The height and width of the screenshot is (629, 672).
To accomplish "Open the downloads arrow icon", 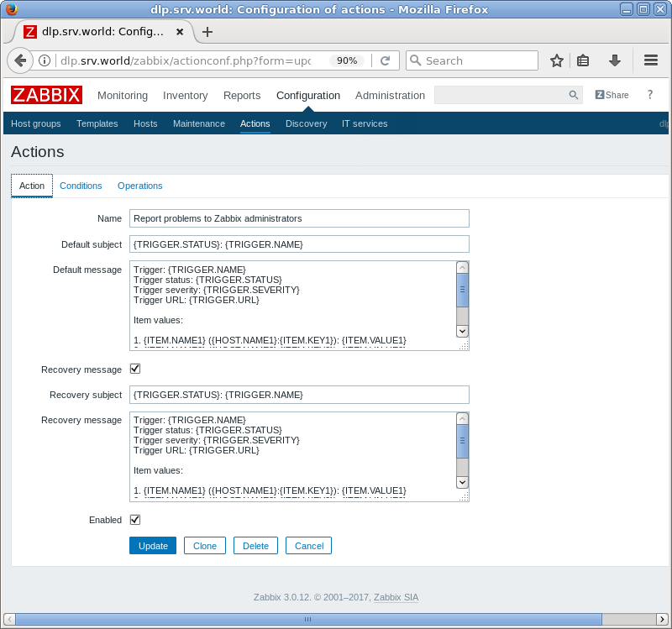I will (x=615, y=60).
